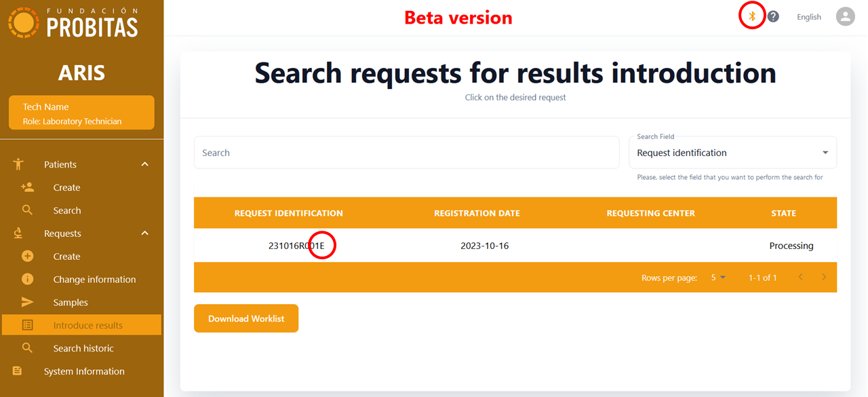Click the Search text input field

point(406,153)
